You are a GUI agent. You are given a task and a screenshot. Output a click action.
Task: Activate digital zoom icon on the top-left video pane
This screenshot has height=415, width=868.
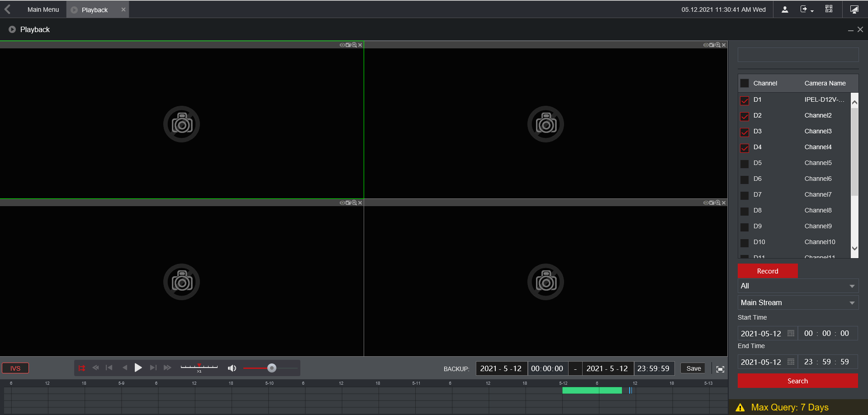[x=354, y=45]
